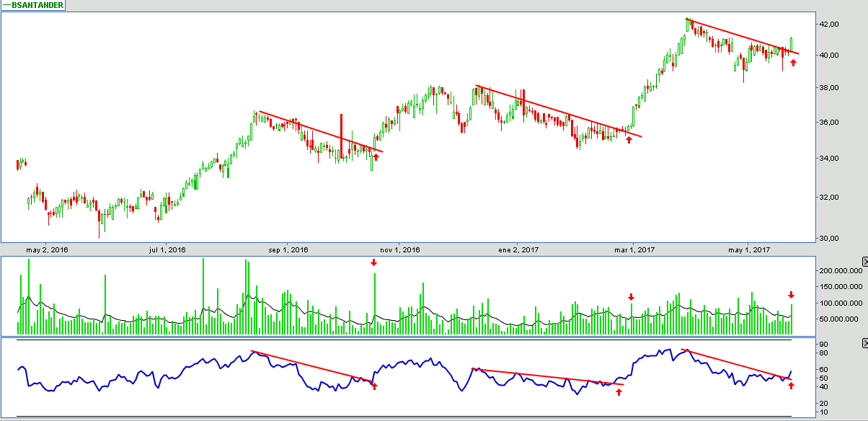Click the ene 2, 2017 date label

[x=519, y=250]
